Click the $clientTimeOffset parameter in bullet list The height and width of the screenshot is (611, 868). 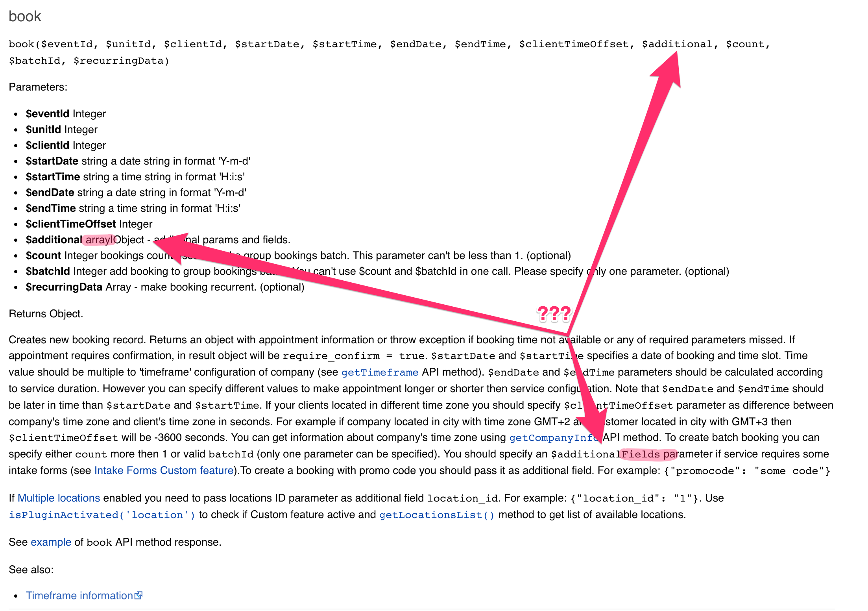coord(71,224)
